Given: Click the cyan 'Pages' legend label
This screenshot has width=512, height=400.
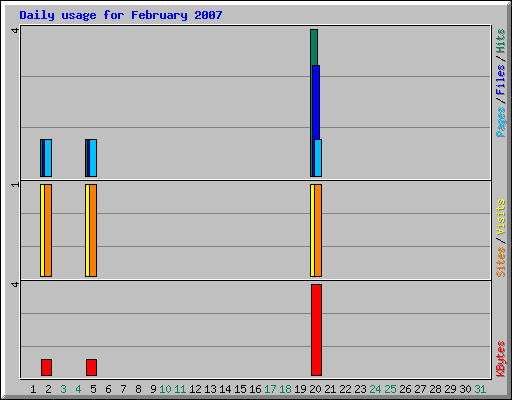Looking at the screenshot, I should pyautogui.click(x=501, y=122).
